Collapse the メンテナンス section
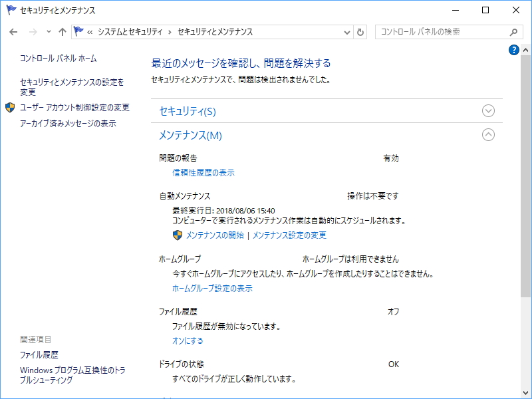This screenshot has height=399, width=532. pos(488,134)
